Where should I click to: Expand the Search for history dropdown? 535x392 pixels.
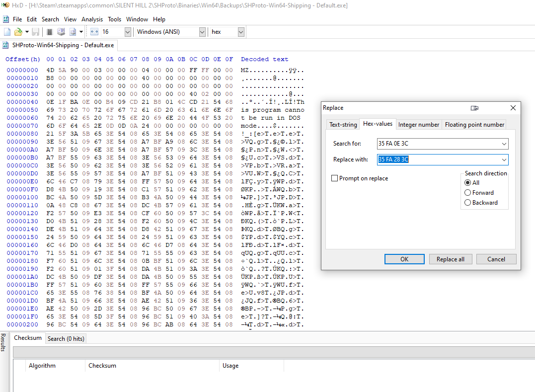504,144
